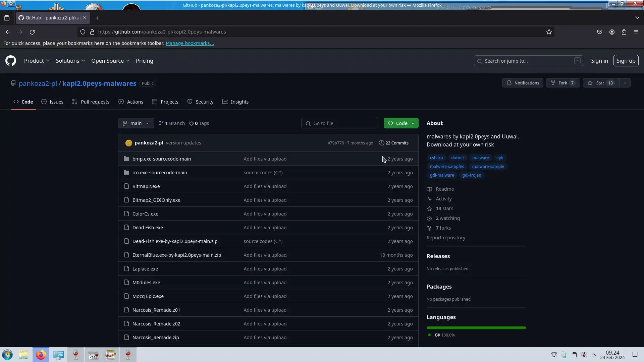644x362 pixels.
Task: Open new browser tab plus button
Action: (97, 18)
